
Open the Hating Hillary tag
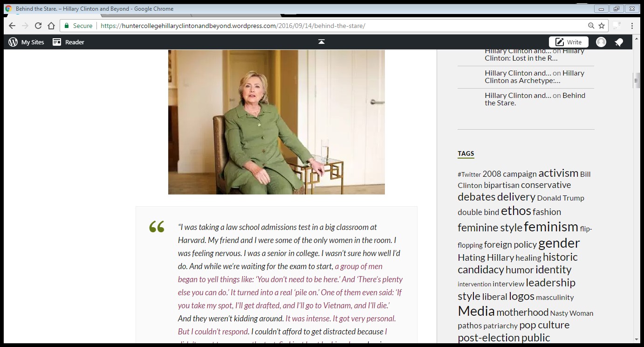[486, 257]
